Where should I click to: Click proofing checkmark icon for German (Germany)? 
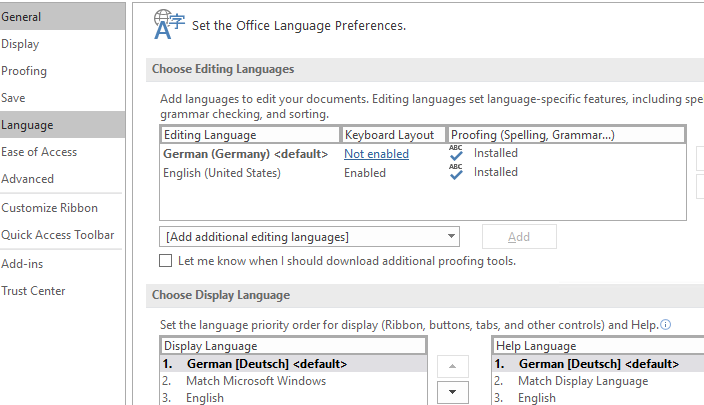click(456, 154)
